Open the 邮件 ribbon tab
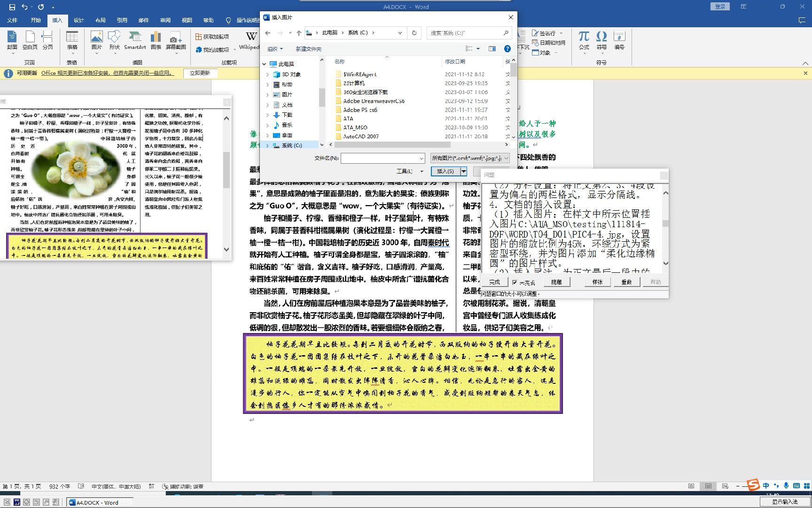The height and width of the screenshot is (508, 812). point(143,20)
